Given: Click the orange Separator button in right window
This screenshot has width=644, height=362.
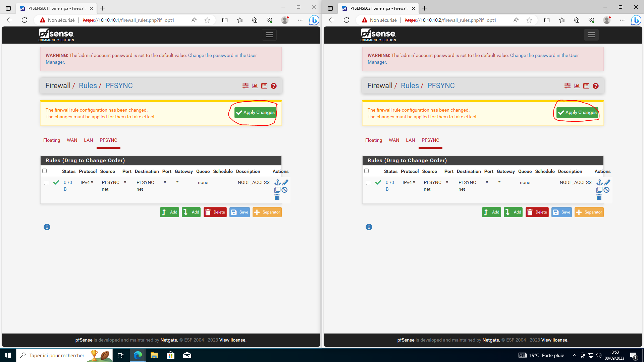Looking at the screenshot, I should pos(589,212).
